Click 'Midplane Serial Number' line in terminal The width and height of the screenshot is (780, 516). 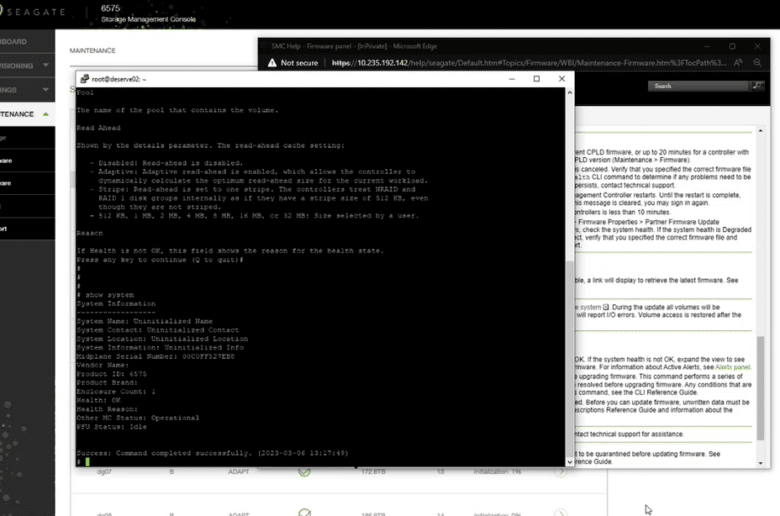(155, 356)
